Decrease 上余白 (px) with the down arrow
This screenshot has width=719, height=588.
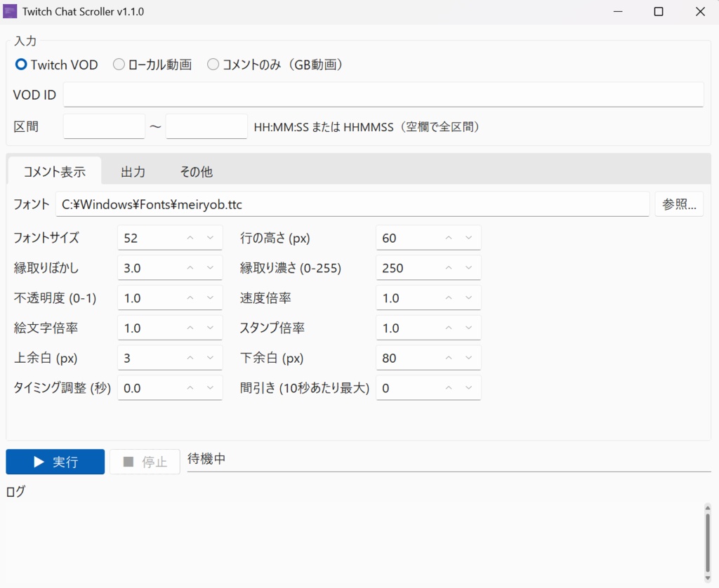click(x=210, y=358)
